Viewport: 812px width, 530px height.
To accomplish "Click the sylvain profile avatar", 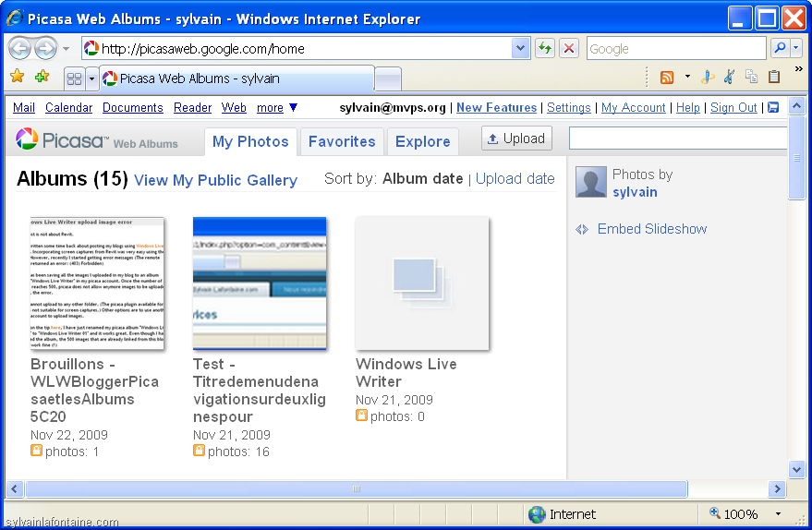I will pos(591,182).
